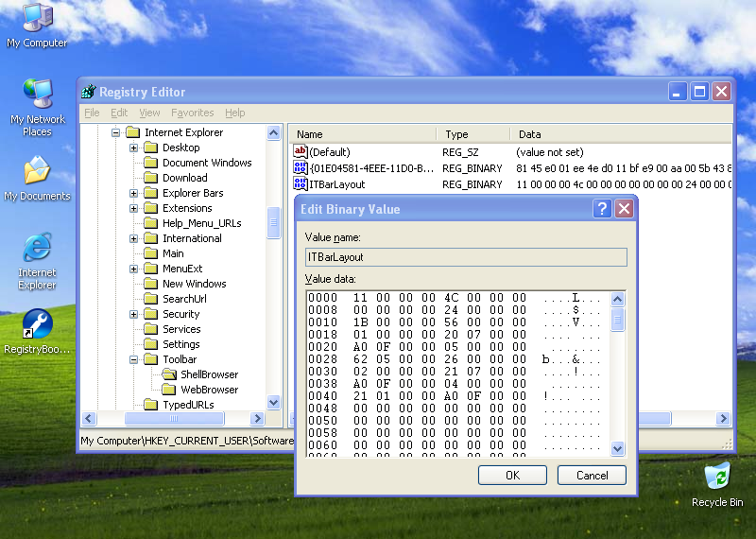Screen dimensions: 756x539
Task: Expand the Explorer Bars key
Action: (x=133, y=193)
